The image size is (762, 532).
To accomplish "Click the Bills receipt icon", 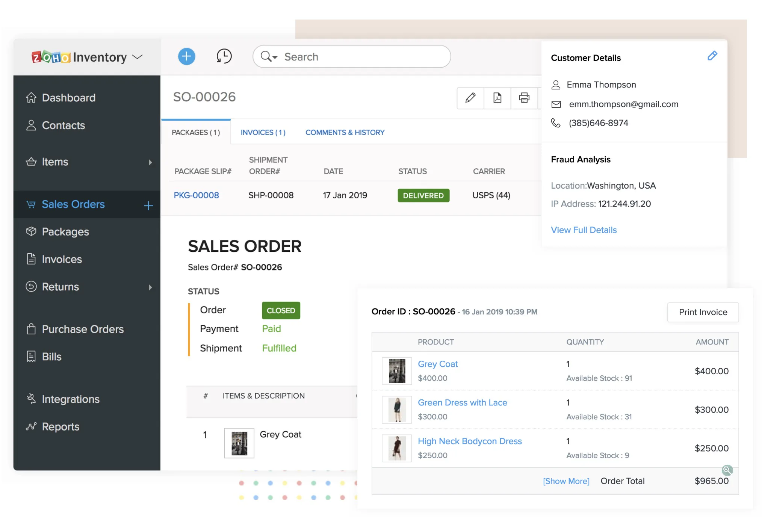I will tap(31, 356).
